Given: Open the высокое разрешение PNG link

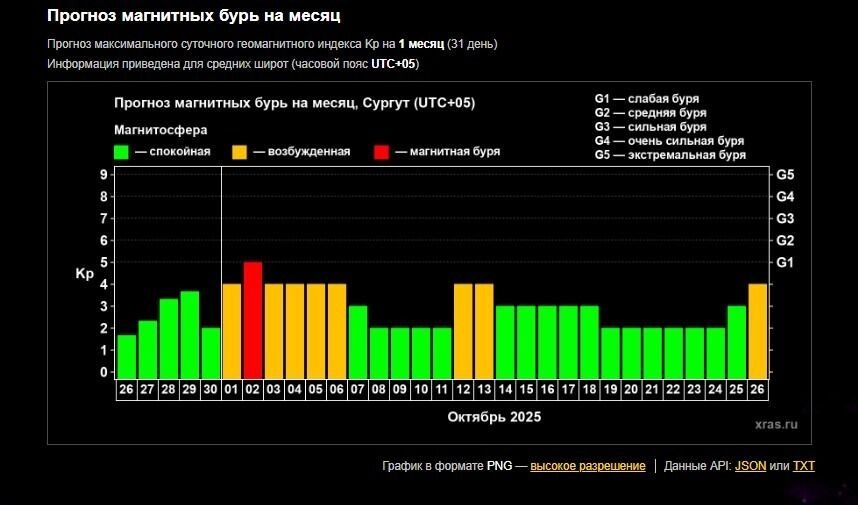Looking at the screenshot, I should 587,466.
